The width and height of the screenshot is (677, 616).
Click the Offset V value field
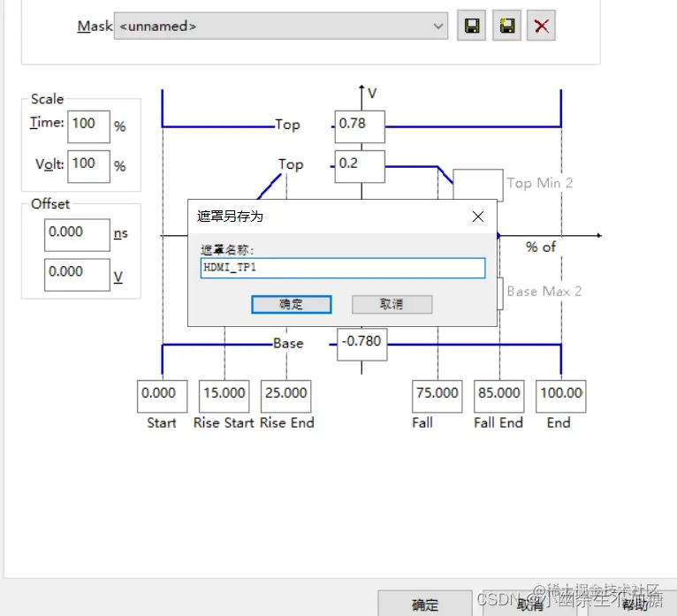pyautogui.click(x=77, y=275)
